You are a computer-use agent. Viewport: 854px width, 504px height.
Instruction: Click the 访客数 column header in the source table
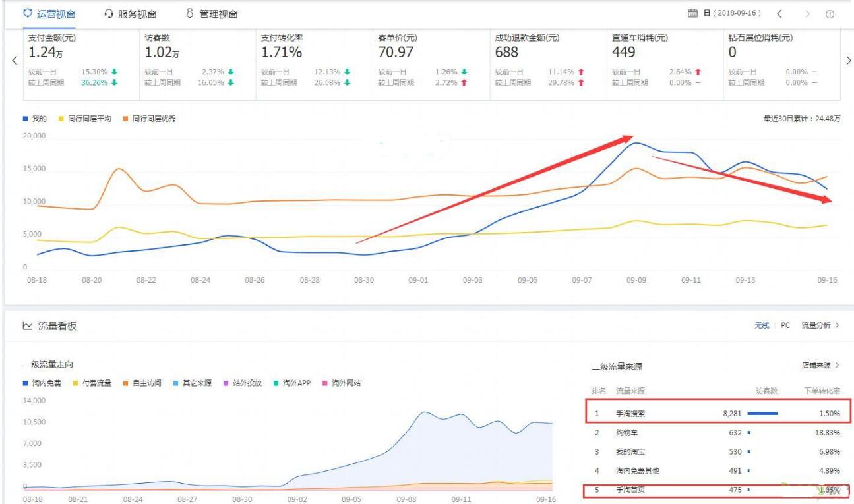pos(767,391)
